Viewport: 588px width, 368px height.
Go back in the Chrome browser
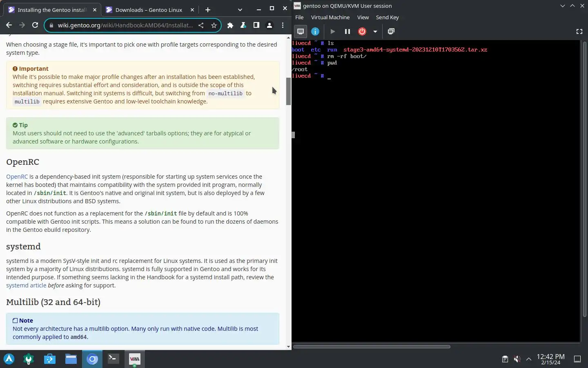coord(9,25)
